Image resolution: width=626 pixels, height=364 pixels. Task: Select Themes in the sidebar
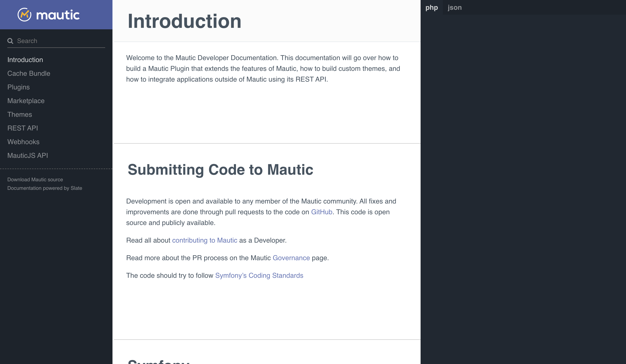[20, 114]
